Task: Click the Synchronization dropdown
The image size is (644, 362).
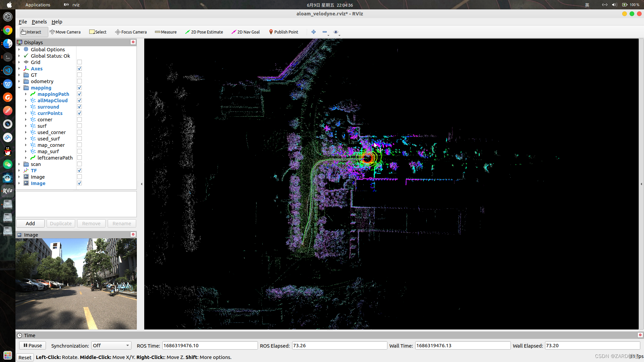Action: tap(110, 346)
